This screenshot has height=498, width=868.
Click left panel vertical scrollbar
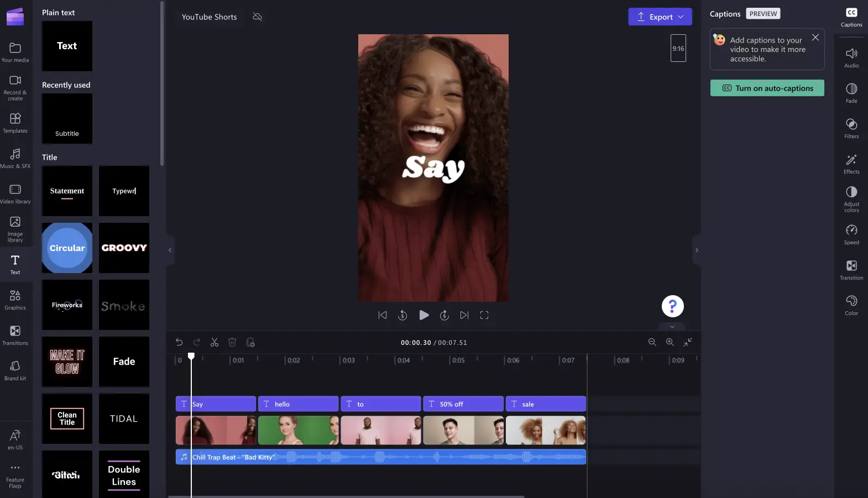(162, 83)
